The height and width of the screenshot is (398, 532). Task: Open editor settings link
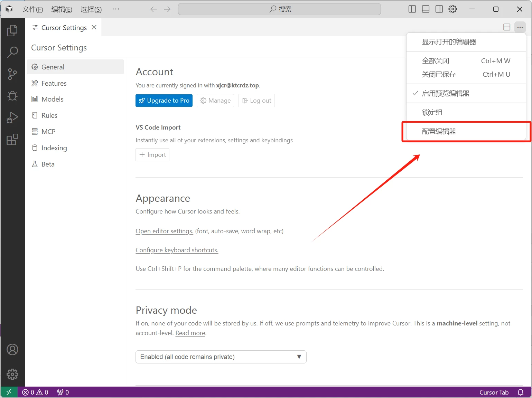(164, 231)
